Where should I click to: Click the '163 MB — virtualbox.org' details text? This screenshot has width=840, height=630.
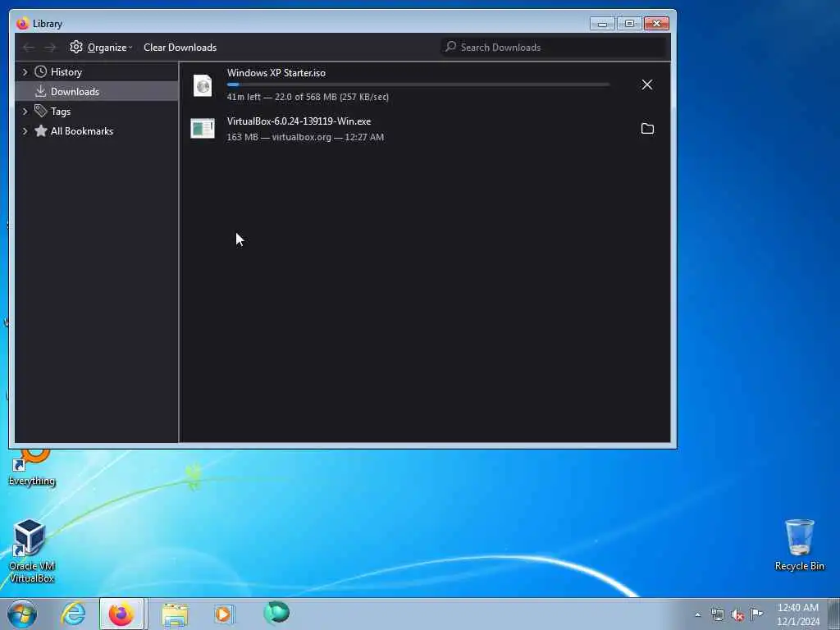pyautogui.click(x=305, y=137)
